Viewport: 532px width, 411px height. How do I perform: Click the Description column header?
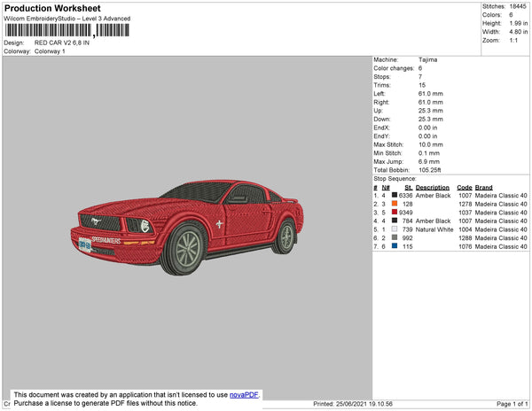[x=433, y=188]
